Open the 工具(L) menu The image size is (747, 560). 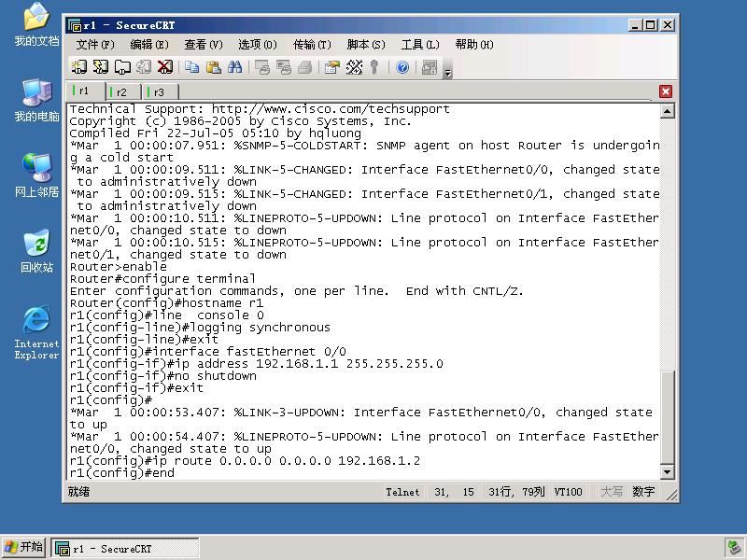419,45
